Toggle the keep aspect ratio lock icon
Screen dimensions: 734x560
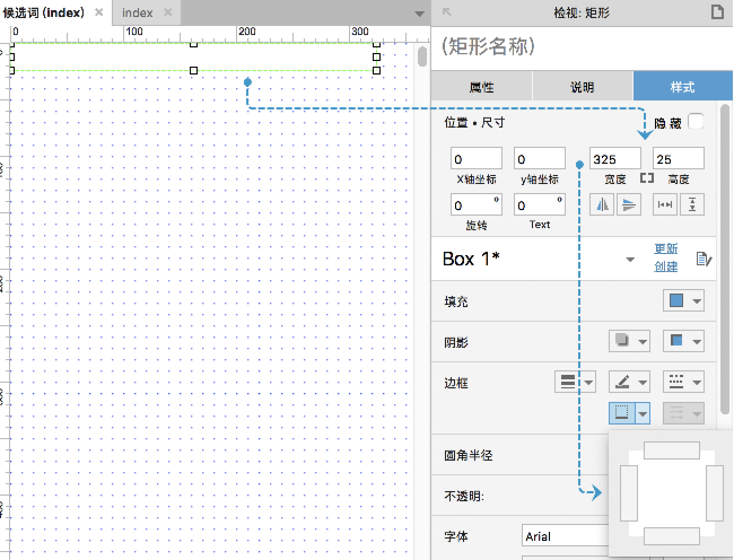647,178
